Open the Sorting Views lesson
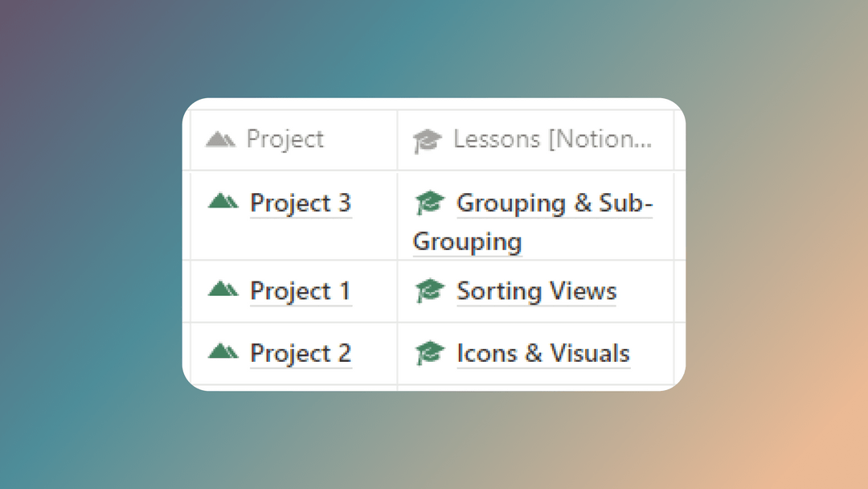The width and height of the screenshot is (868, 489). 536,290
